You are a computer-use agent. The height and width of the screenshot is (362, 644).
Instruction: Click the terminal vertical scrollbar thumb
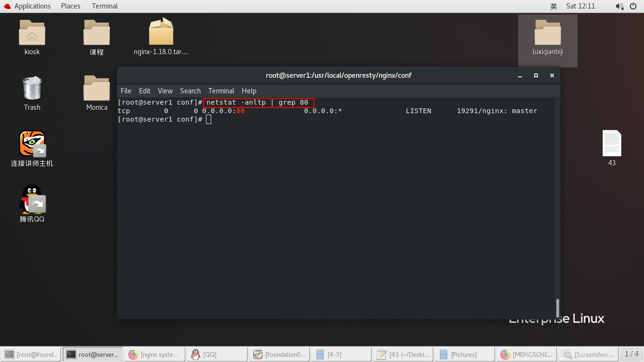(x=558, y=308)
